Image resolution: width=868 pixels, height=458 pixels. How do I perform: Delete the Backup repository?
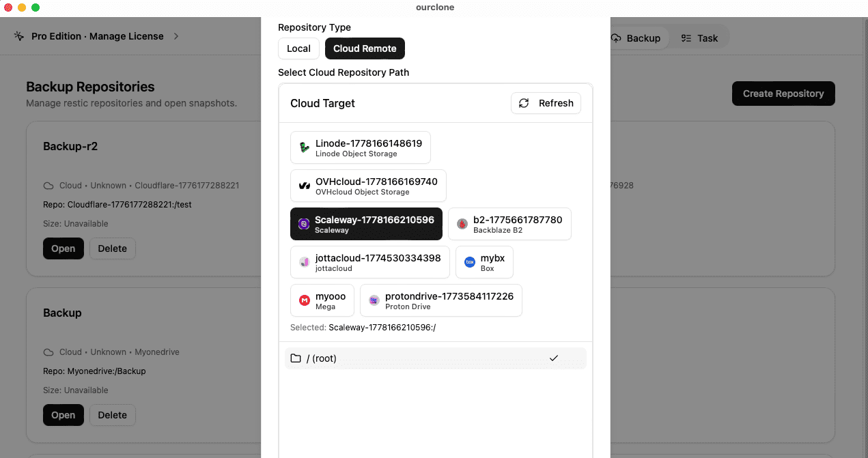[x=113, y=415]
